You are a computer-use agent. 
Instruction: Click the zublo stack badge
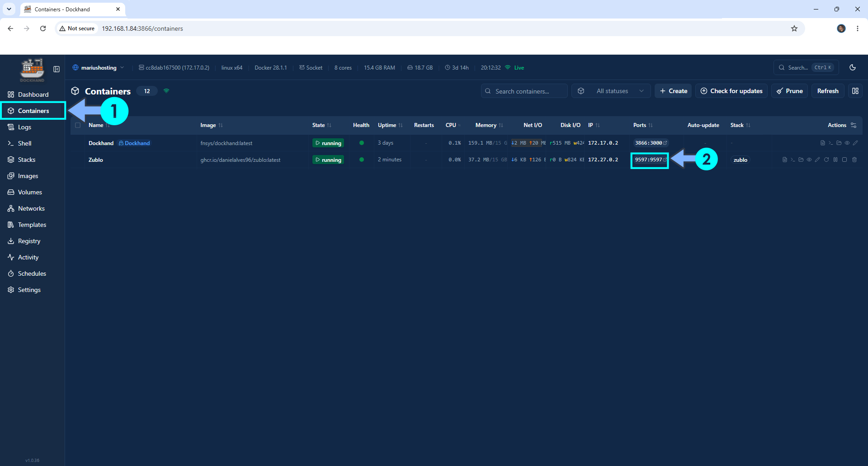(740, 160)
